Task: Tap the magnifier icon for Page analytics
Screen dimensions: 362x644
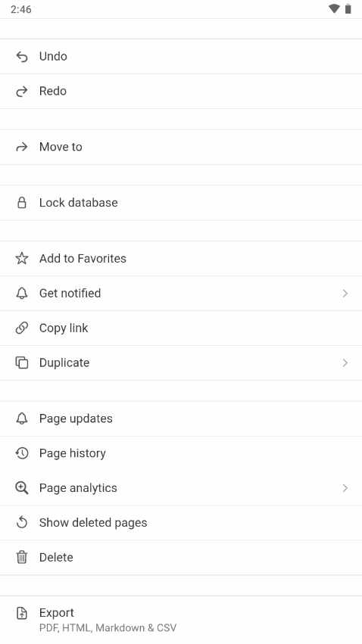Action: click(x=22, y=488)
